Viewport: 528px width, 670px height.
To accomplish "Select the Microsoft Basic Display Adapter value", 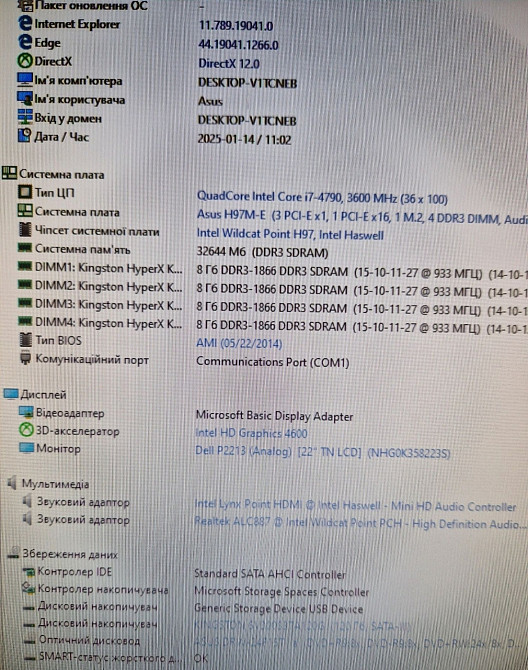I will pyautogui.click(x=274, y=416).
